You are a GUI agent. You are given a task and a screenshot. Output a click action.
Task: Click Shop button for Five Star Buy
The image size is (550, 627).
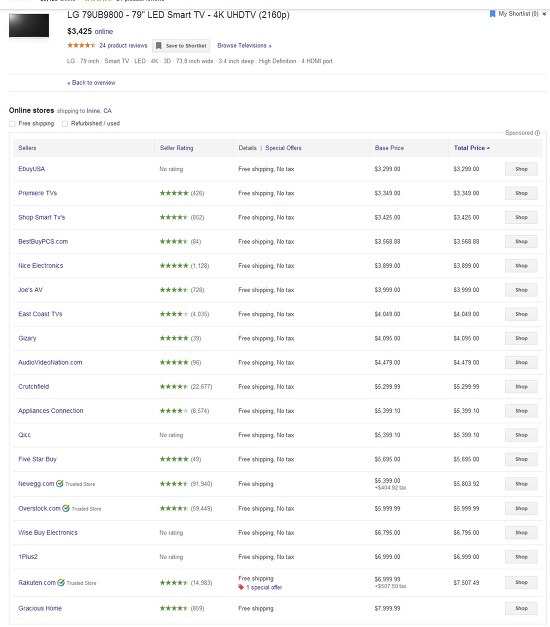point(521,459)
